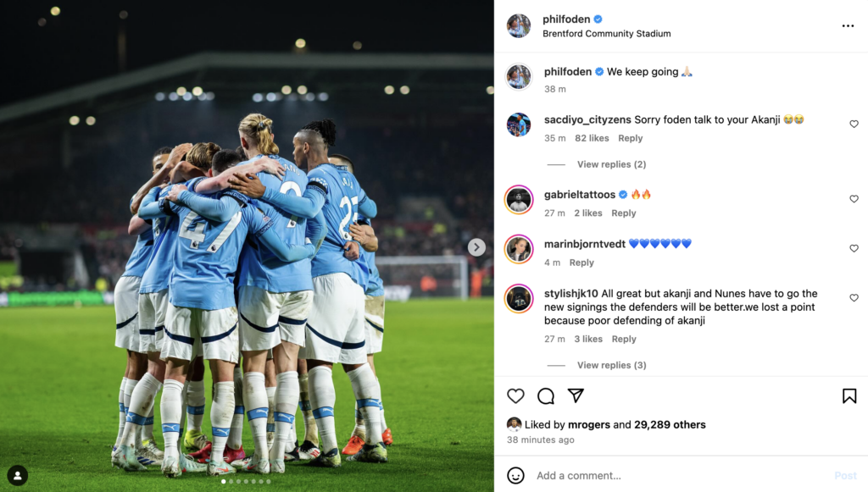Like the sacdiyo_cityzens comment
868x492 pixels.
[854, 124]
